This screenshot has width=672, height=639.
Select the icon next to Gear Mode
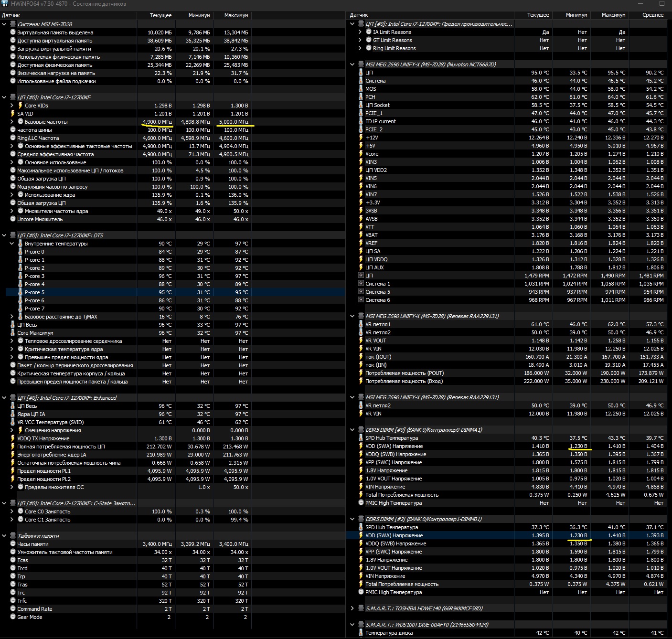12,617
